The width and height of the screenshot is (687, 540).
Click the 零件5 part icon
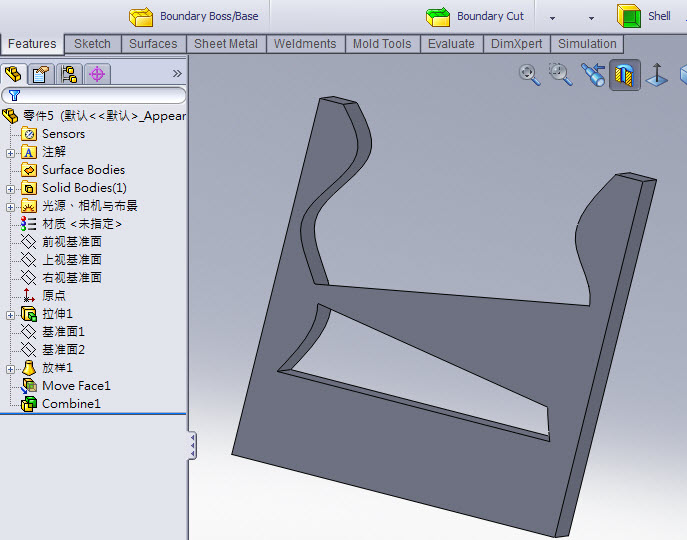click(10, 116)
